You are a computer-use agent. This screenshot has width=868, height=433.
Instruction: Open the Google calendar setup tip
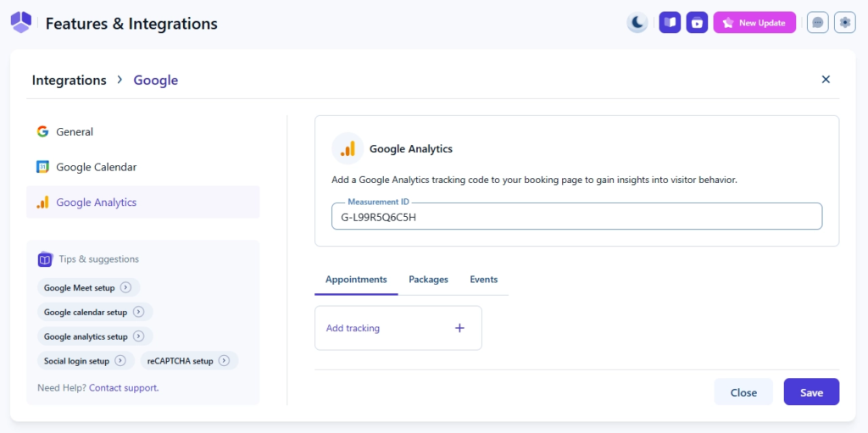tap(94, 312)
